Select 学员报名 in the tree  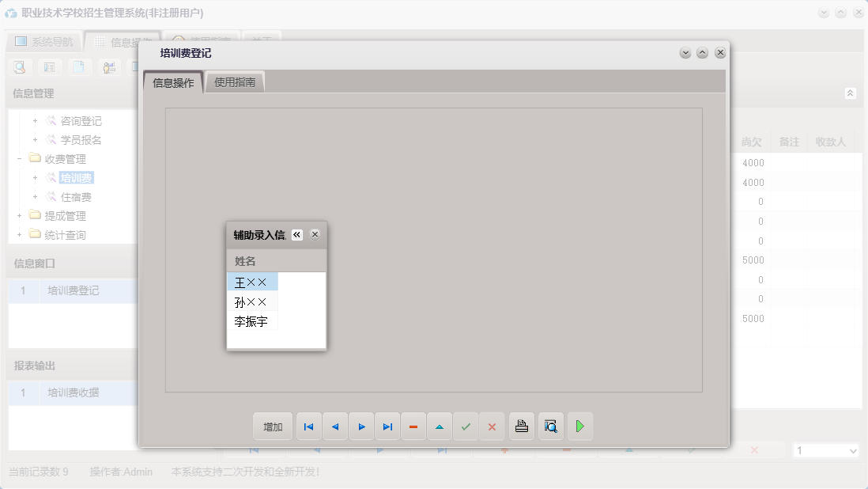tap(81, 140)
